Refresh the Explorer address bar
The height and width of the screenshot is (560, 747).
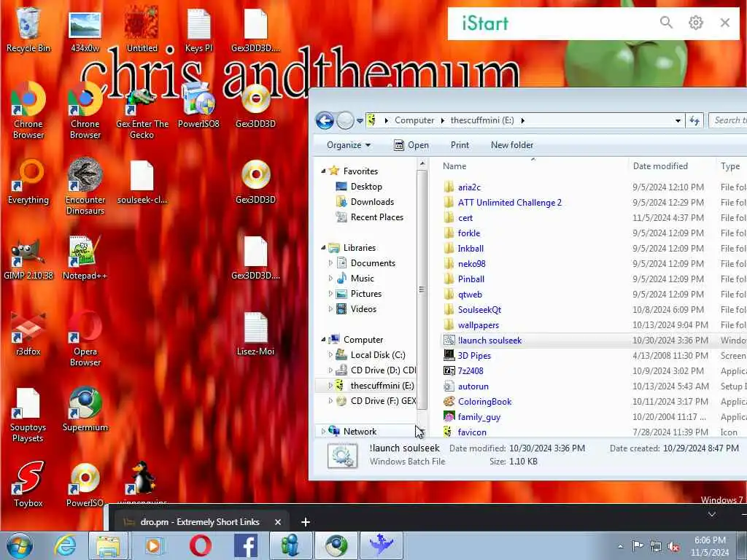click(x=694, y=120)
